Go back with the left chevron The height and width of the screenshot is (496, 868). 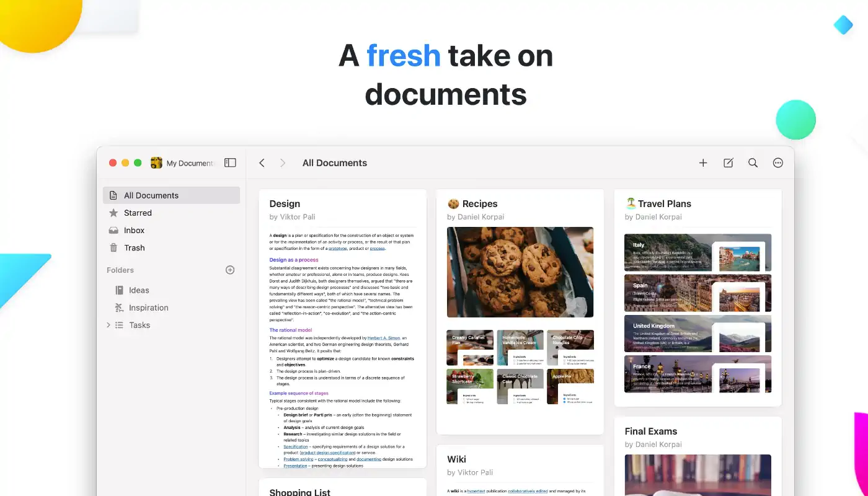262,163
